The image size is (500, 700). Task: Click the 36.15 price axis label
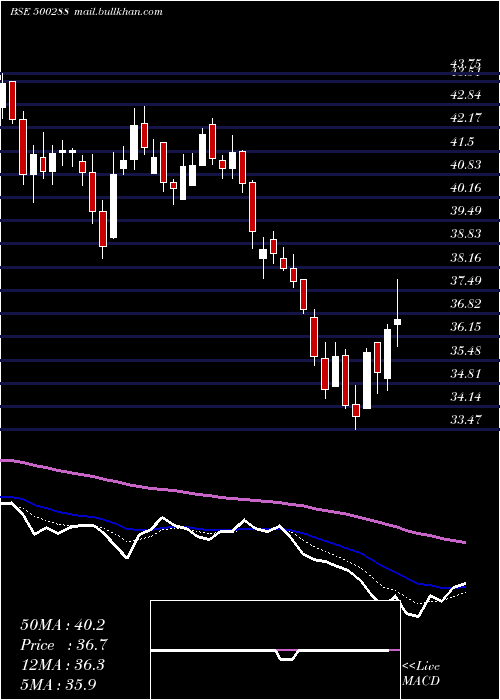[466, 327]
